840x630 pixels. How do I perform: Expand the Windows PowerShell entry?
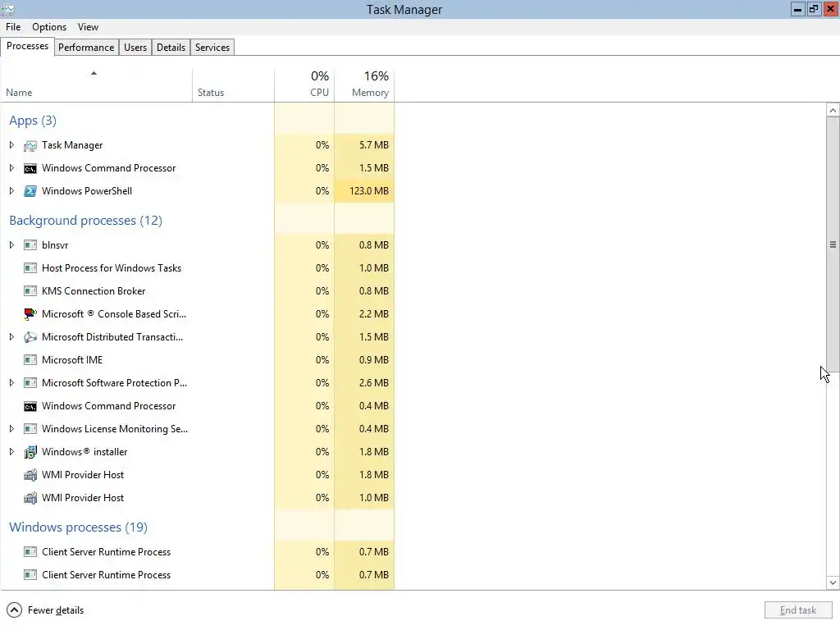[x=11, y=191]
